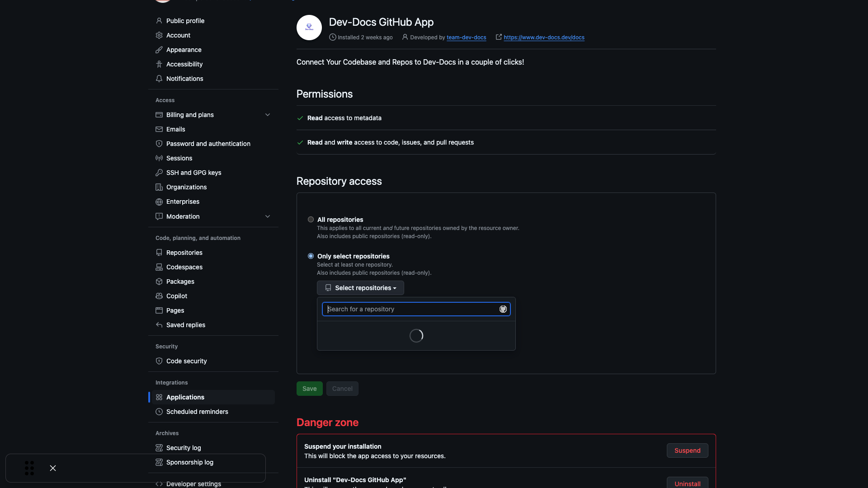The image size is (868, 488).
Task: Open the team-dev-docs developer link
Action: coord(466,38)
